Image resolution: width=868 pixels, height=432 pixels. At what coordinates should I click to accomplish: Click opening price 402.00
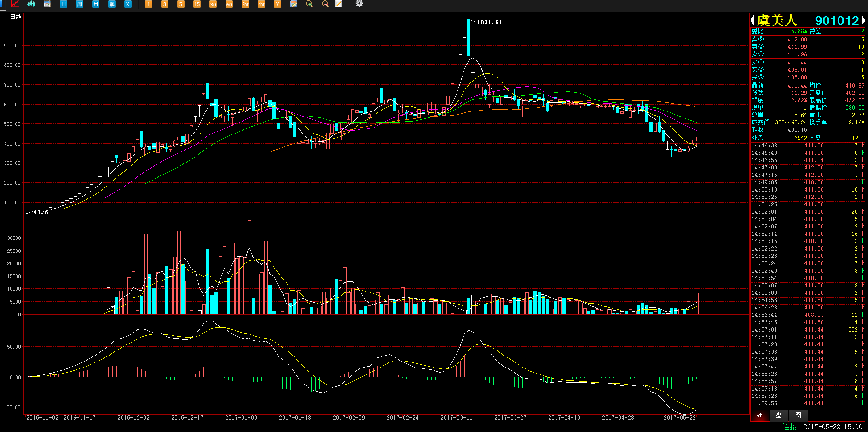pos(855,93)
